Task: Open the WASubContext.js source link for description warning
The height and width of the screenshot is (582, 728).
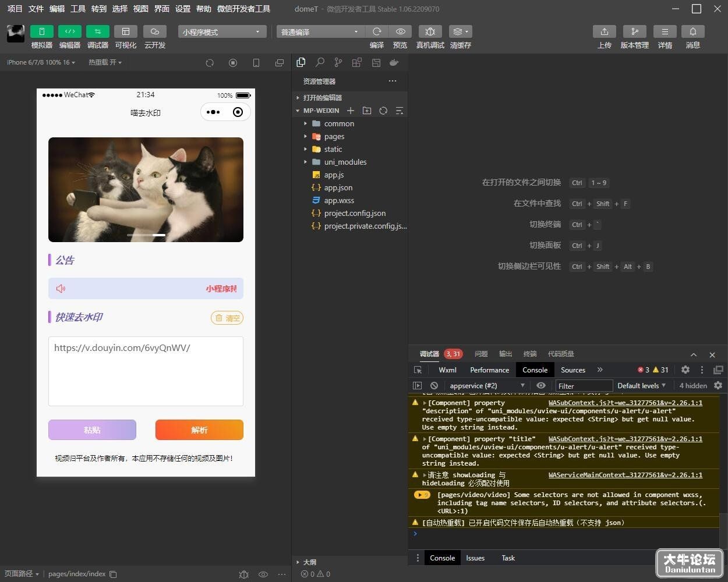Action: pyautogui.click(x=625, y=403)
